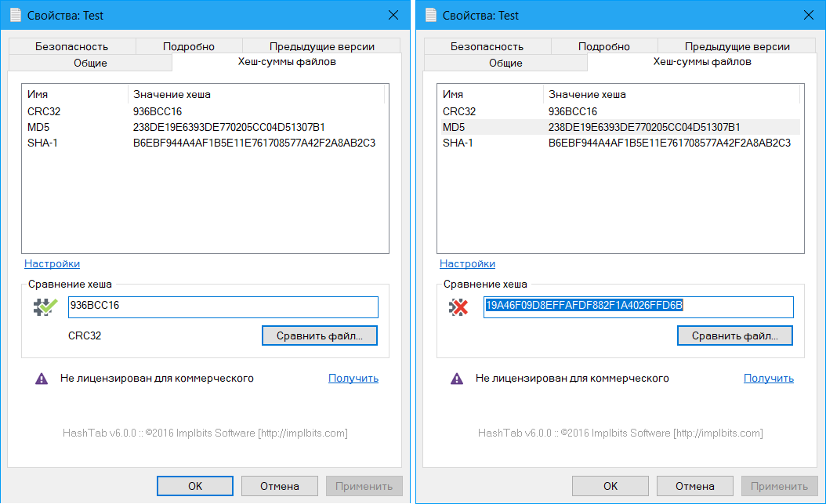This screenshot has height=504, width=826.
Task: Open the Предыдущие версии tab in the left dialog
Action: click(322, 46)
